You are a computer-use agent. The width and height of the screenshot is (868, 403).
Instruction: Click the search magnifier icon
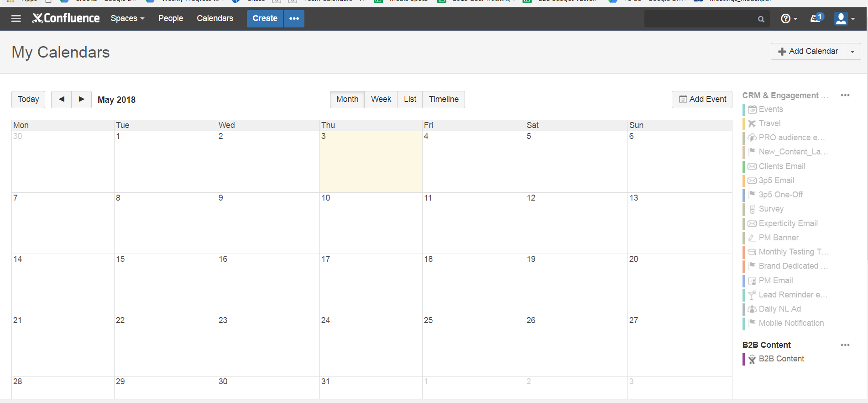pos(761,19)
